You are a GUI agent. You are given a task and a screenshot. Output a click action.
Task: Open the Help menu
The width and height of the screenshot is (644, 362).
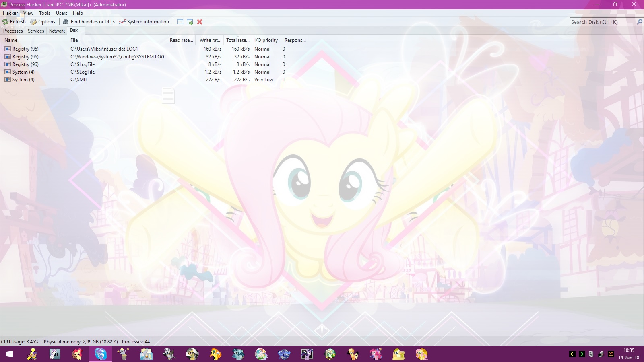point(78,13)
